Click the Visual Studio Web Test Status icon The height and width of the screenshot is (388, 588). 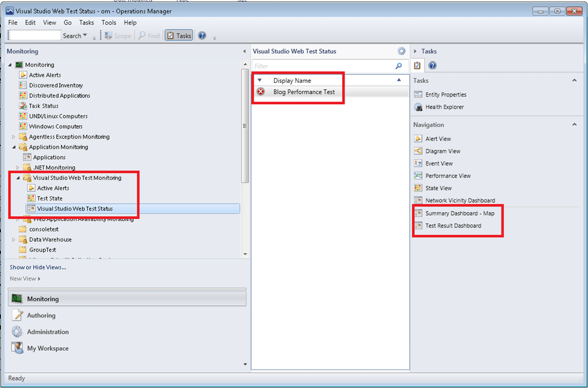31,209
